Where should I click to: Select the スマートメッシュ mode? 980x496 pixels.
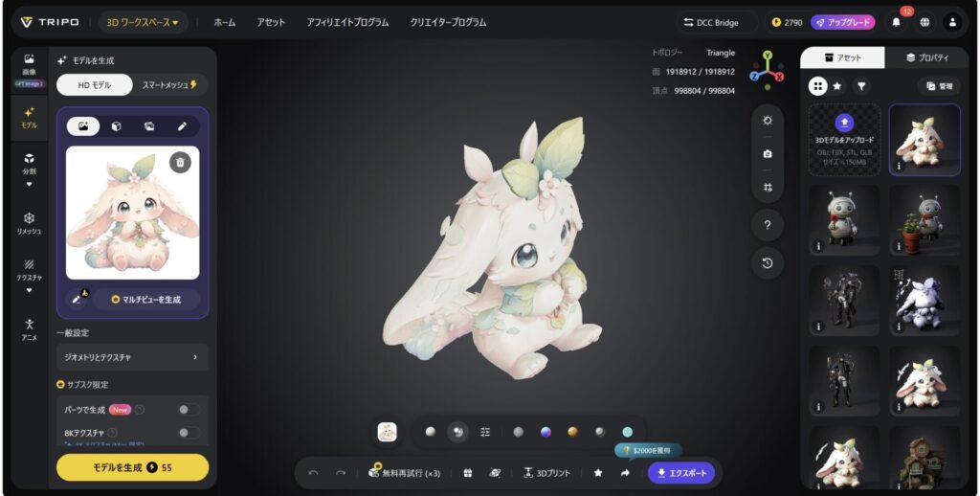pos(169,85)
